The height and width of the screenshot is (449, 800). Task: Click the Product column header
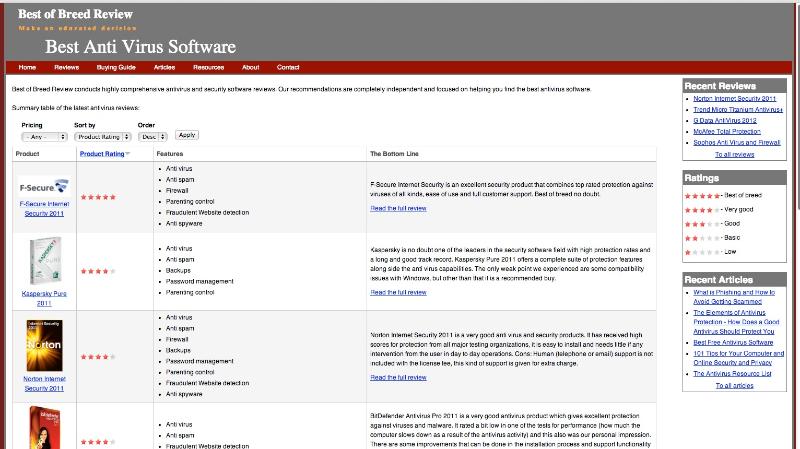28,154
